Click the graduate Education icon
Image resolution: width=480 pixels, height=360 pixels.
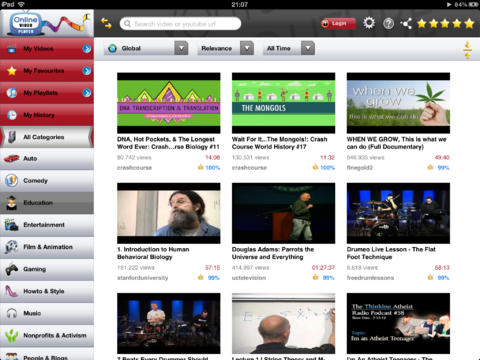click(11, 203)
